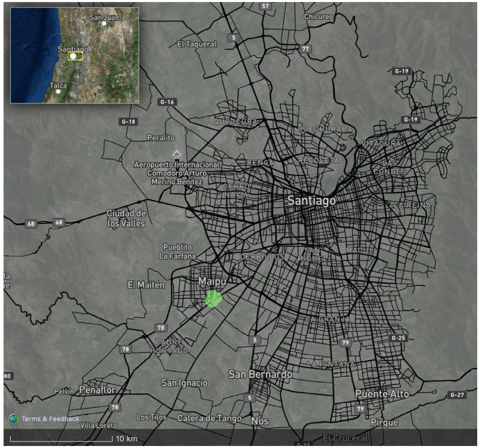Click the G-16 road shield
This screenshot has height=448, width=480.
167,102
